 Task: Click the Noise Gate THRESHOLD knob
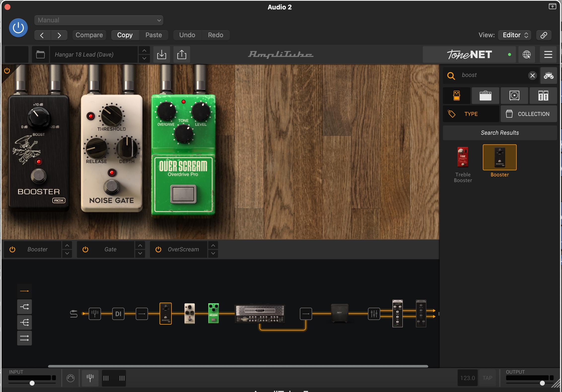(111, 115)
